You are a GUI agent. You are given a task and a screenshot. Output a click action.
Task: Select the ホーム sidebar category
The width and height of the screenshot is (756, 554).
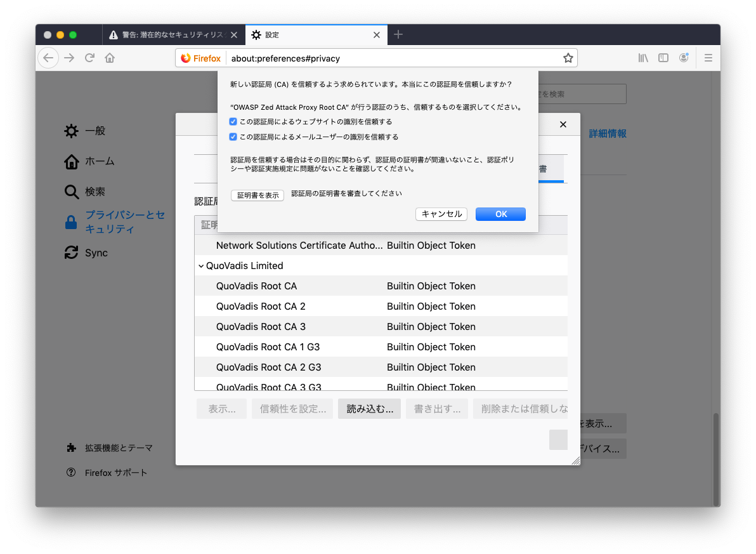(x=89, y=161)
